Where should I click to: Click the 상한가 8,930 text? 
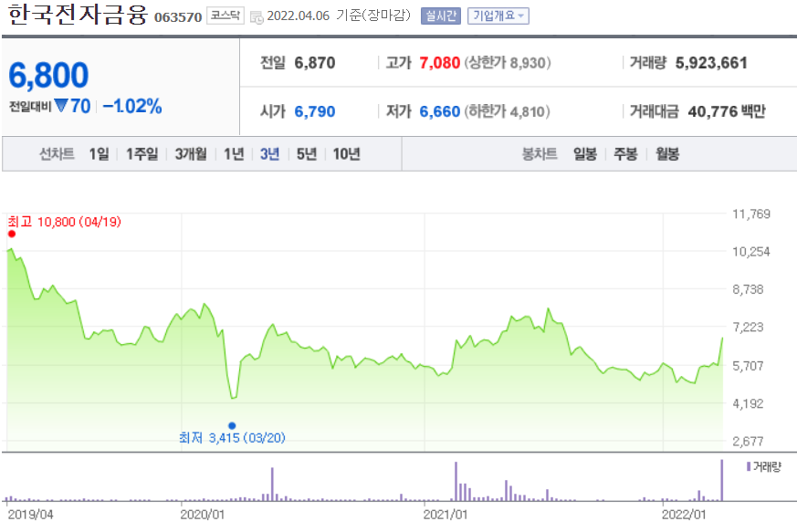[x=508, y=63]
